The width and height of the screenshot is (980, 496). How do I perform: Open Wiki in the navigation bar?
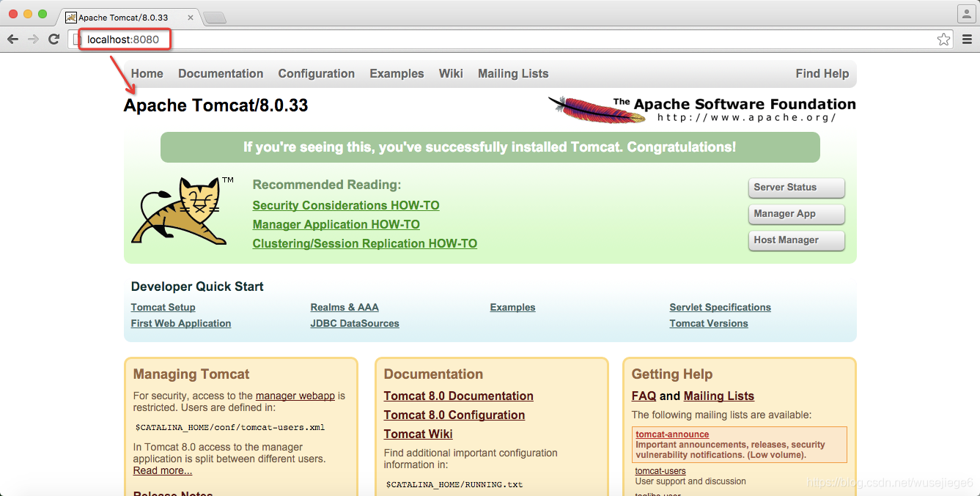(x=451, y=73)
